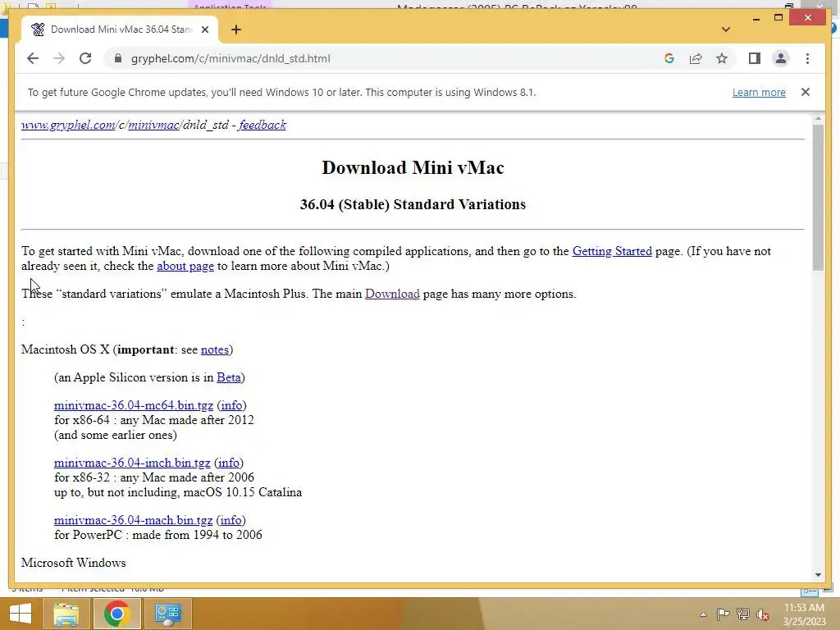The height and width of the screenshot is (630, 840).
Task: Open the Chrome profile menu
Action: [781, 58]
